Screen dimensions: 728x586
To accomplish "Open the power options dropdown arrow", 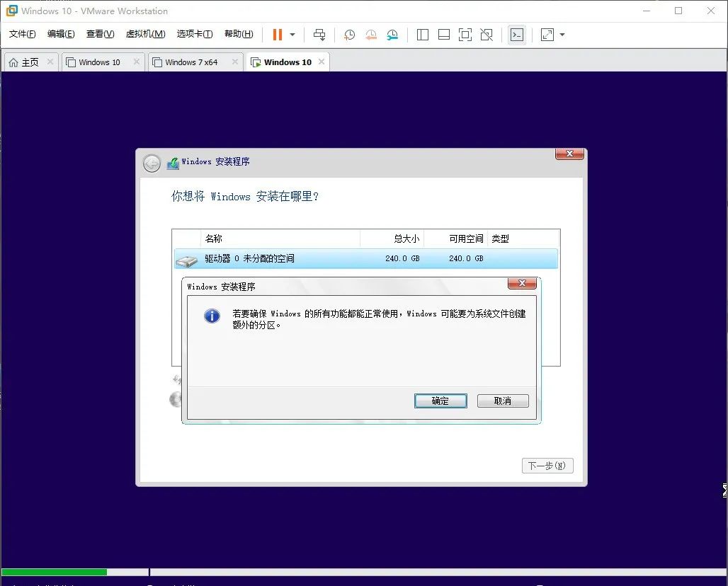I will click(x=292, y=34).
